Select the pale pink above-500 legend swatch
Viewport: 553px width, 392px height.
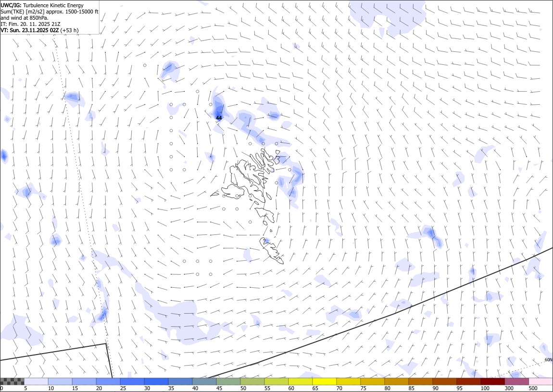click(540, 381)
